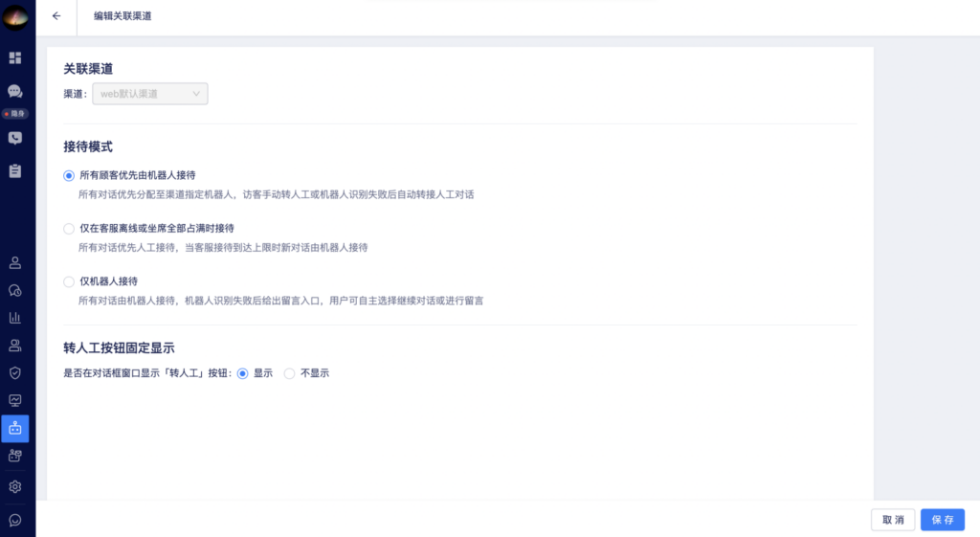Open the team members icon in sidebar
Image resolution: width=980 pixels, height=537 pixels.
[x=15, y=346]
